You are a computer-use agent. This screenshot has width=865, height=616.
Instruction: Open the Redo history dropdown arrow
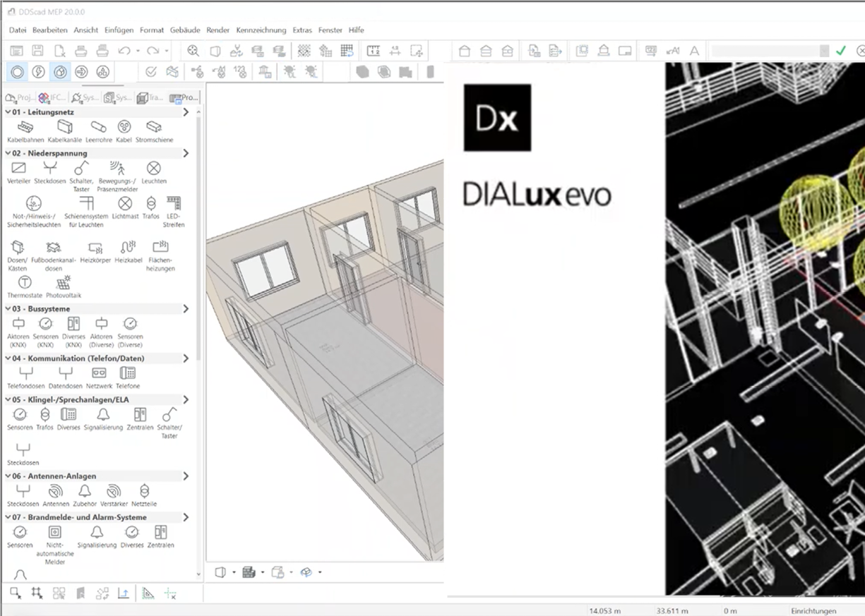pos(167,51)
